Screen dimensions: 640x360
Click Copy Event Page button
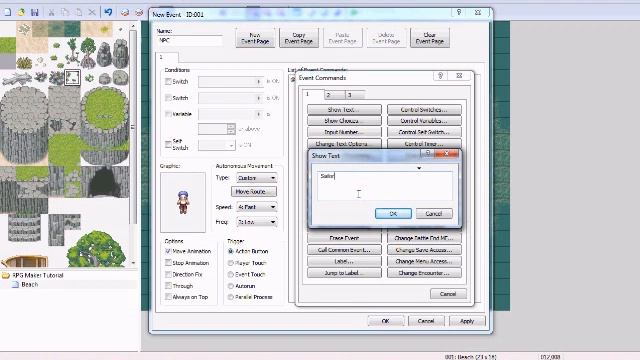(299, 38)
